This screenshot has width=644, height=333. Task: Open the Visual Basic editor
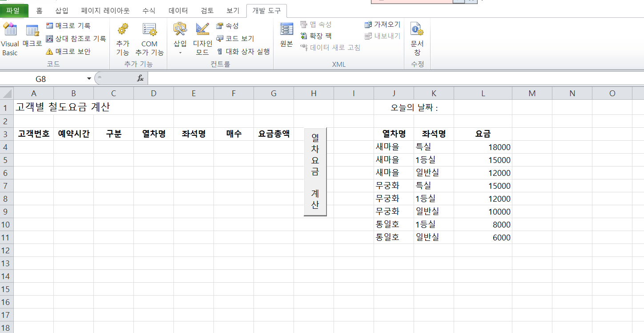click(10, 39)
